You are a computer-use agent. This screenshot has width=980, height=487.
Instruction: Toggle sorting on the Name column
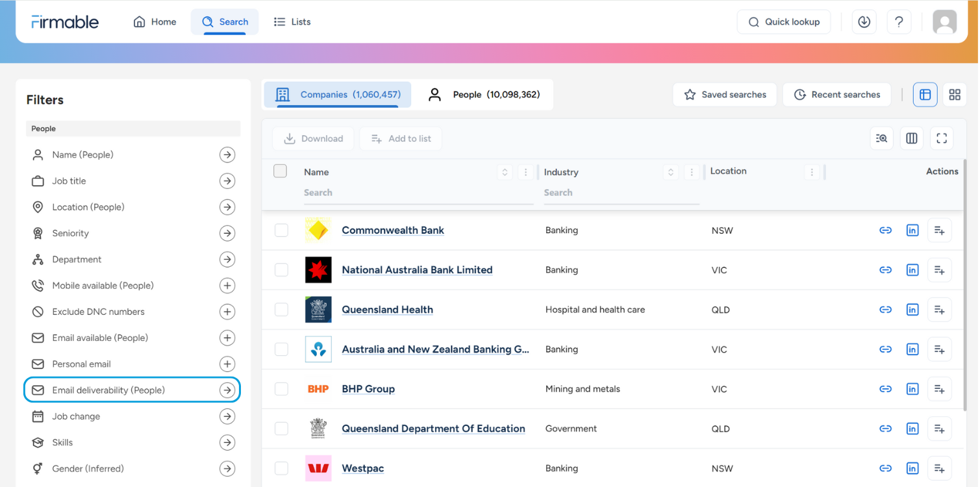(505, 171)
